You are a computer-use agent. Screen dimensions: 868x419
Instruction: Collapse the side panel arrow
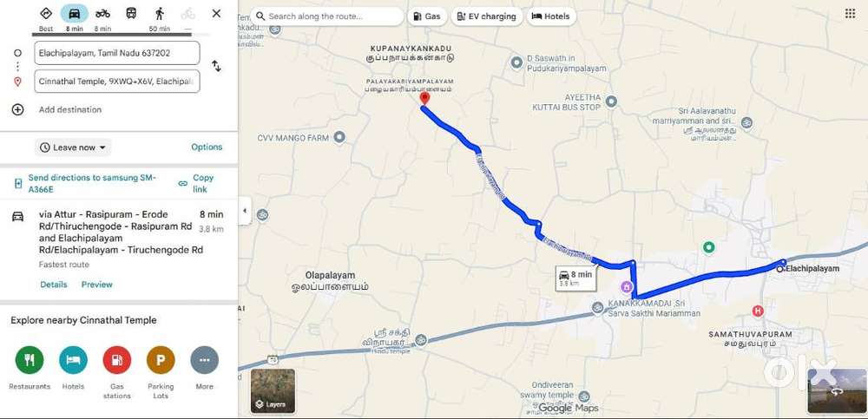(245, 211)
